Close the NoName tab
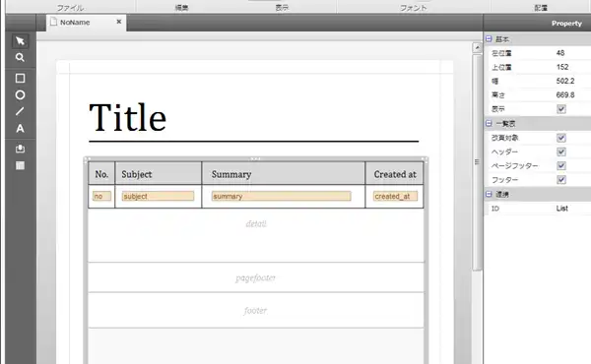591x364 pixels. pos(119,22)
